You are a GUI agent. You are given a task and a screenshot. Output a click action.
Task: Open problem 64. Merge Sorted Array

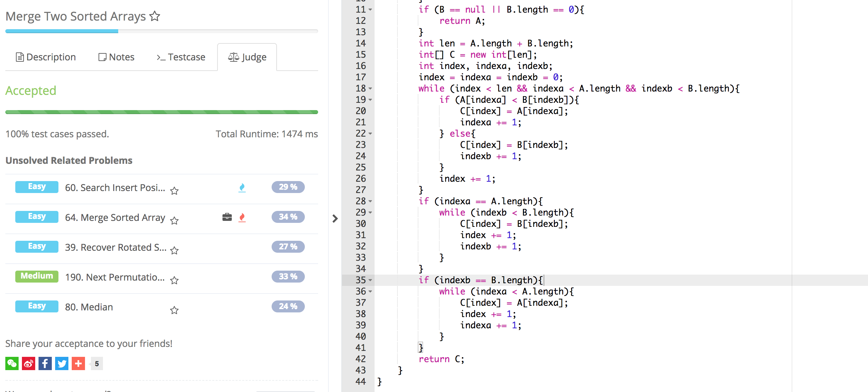coord(115,217)
